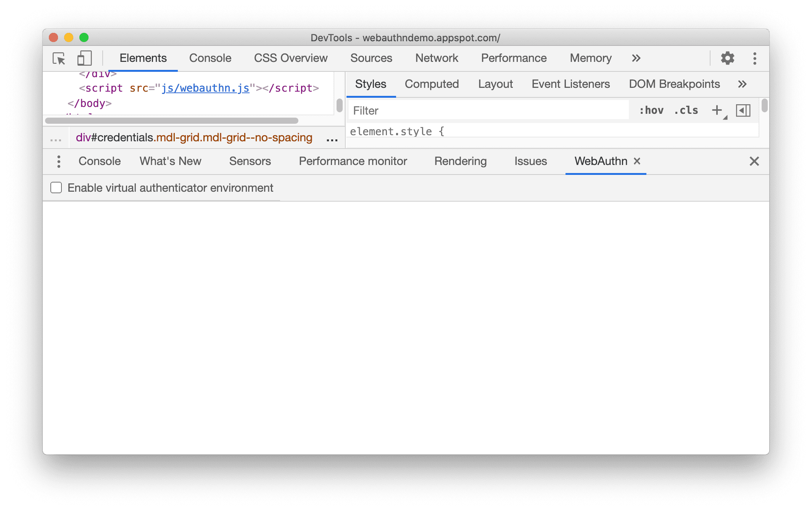
Task: Click the more tabs chevron icon
Action: [x=636, y=57]
